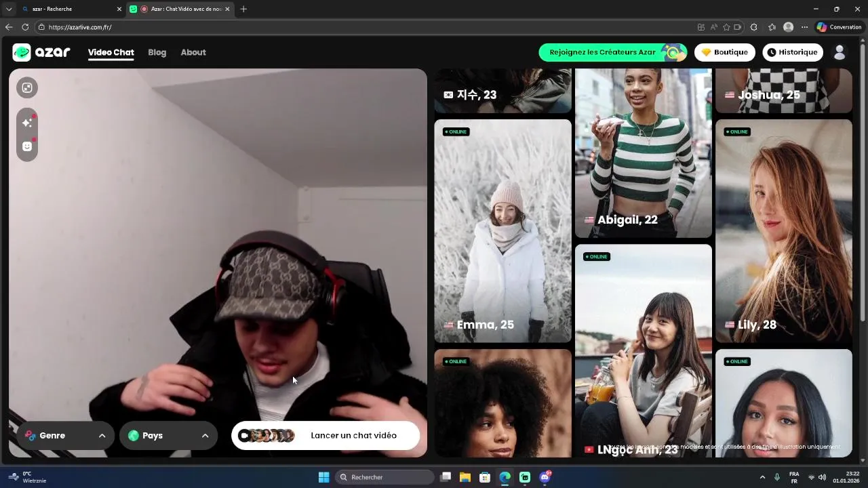Viewport: 868px width, 488px height.
Task: Open Copilot Conversation button
Action: pos(839,27)
